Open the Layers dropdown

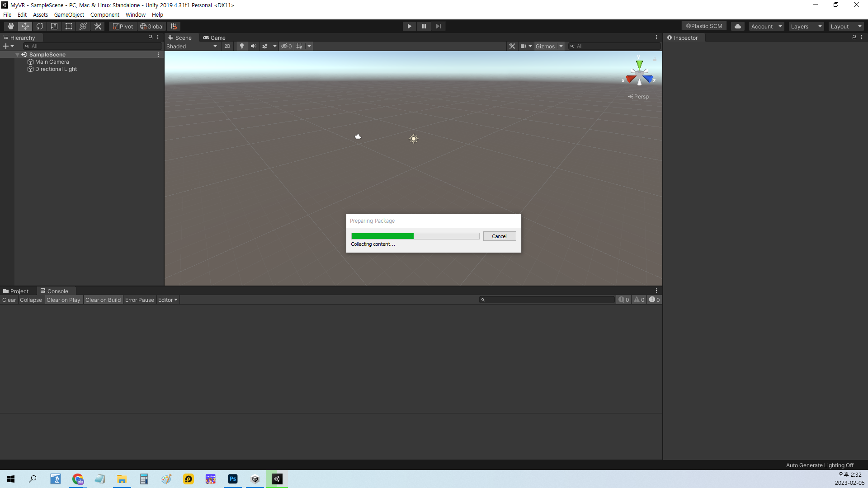click(x=806, y=26)
